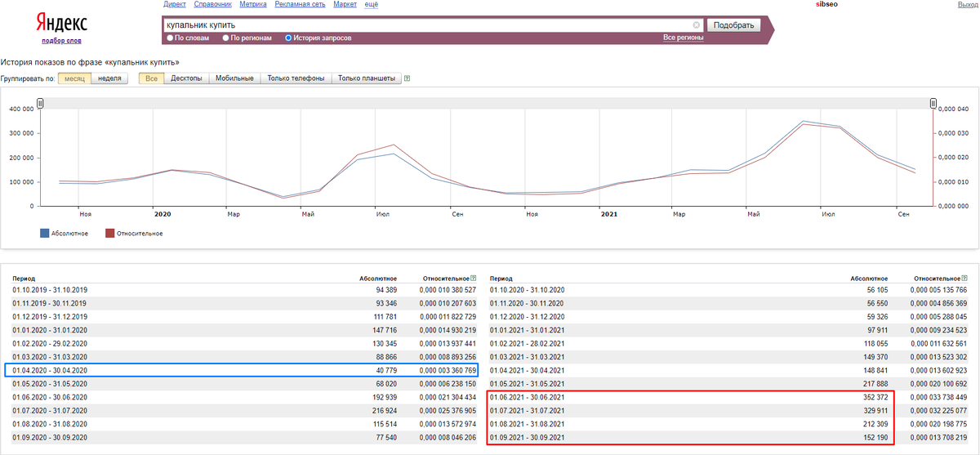Image resolution: width=980 pixels, height=455 pixels.
Task: Group data by неделя
Action: point(109,78)
